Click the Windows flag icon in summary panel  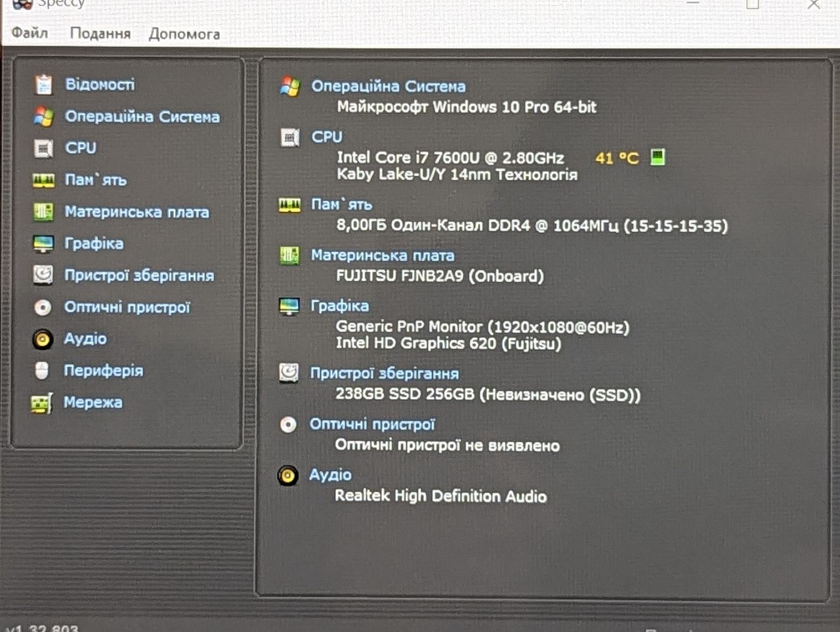click(289, 87)
